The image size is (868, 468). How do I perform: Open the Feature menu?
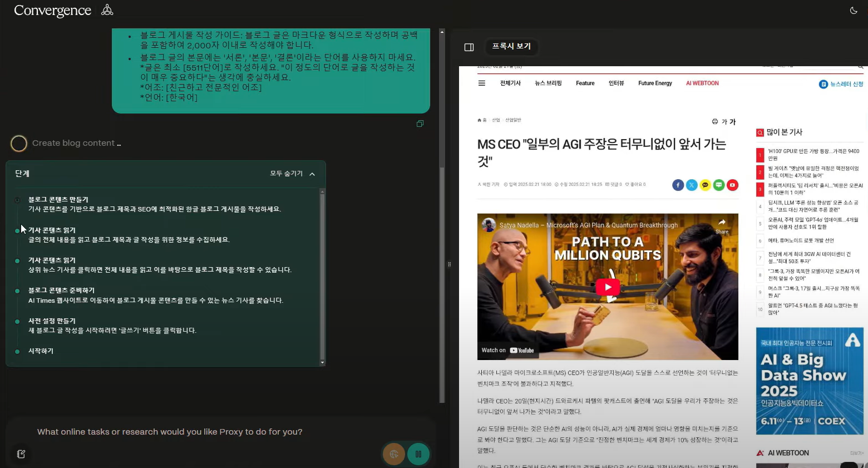585,83
